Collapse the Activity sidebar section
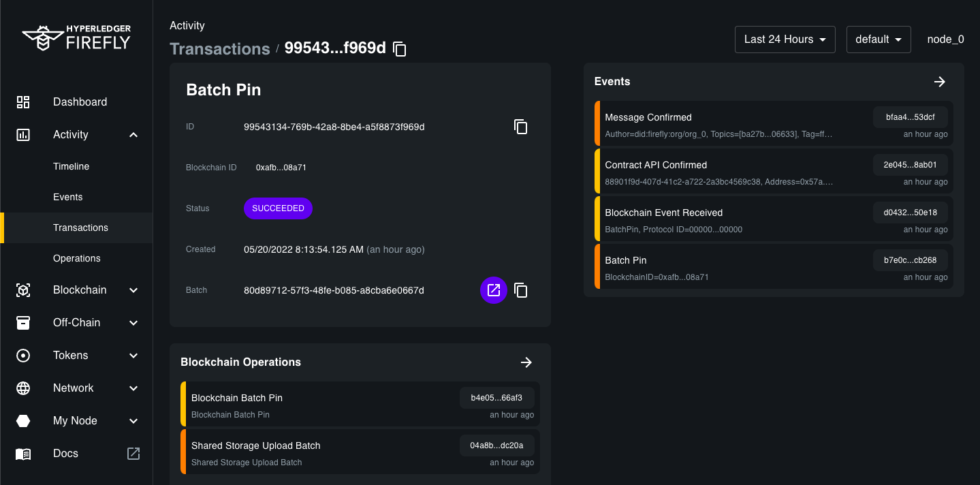The image size is (980, 485). coord(133,135)
